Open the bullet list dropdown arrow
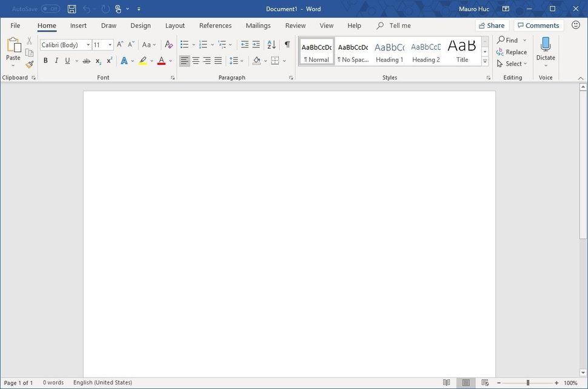588x389 pixels. pos(193,44)
